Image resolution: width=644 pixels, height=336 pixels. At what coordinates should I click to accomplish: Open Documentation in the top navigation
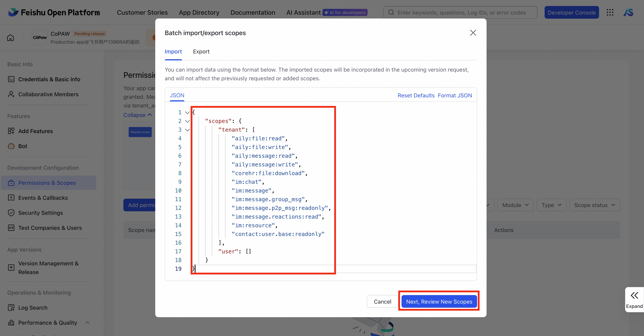(x=253, y=12)
